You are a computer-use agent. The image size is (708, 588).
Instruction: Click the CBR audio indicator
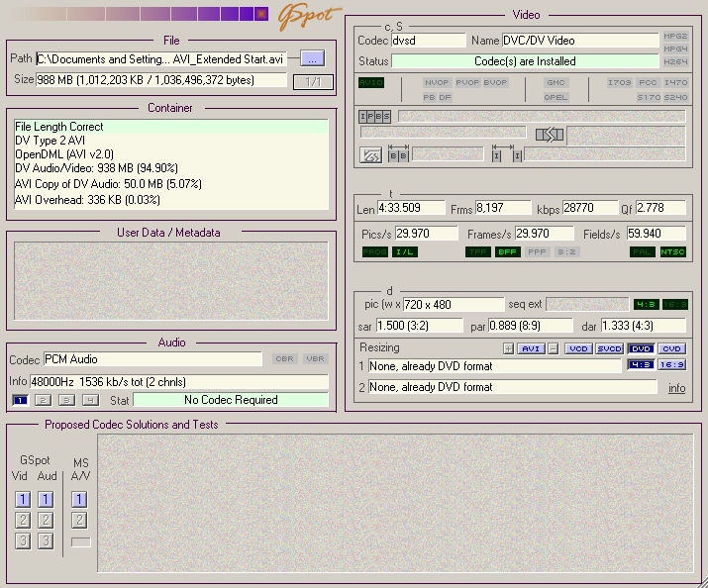(284, 358)
